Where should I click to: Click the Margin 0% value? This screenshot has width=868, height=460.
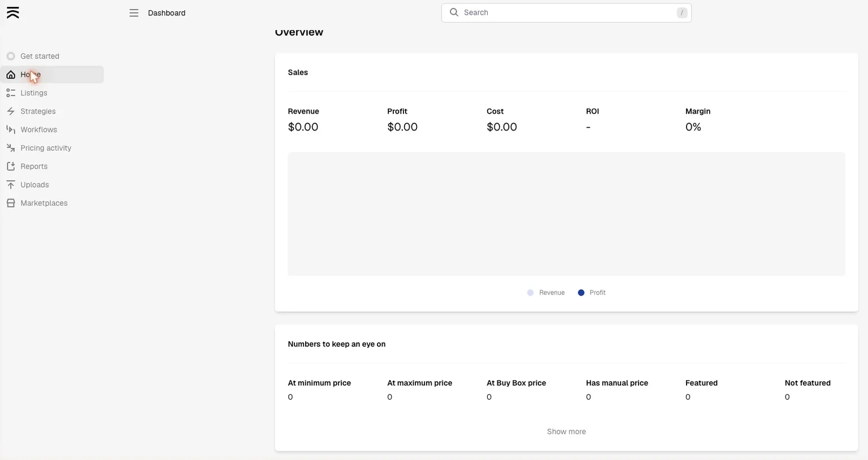click(x=693, y=127)
